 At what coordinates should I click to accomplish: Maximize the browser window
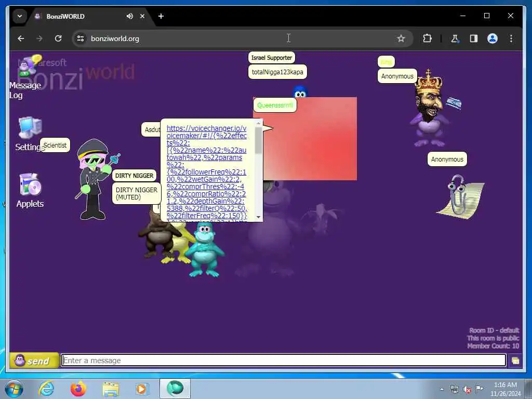pos(486,16)
